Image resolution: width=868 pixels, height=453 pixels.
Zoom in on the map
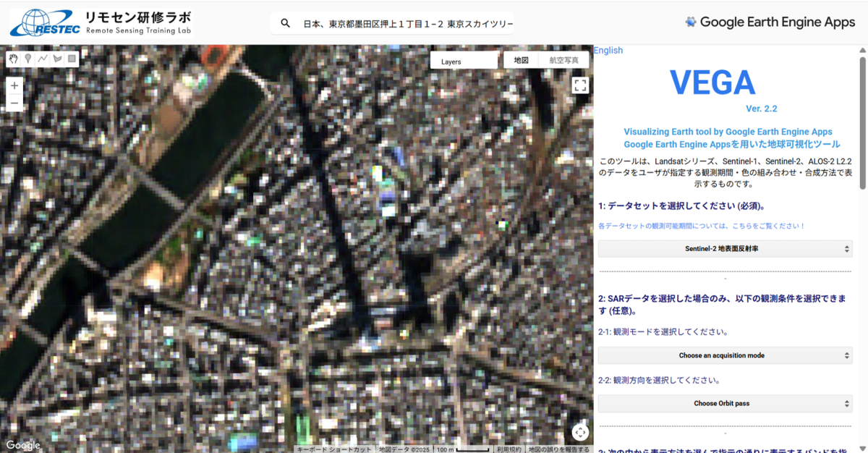tap(14, 85)
